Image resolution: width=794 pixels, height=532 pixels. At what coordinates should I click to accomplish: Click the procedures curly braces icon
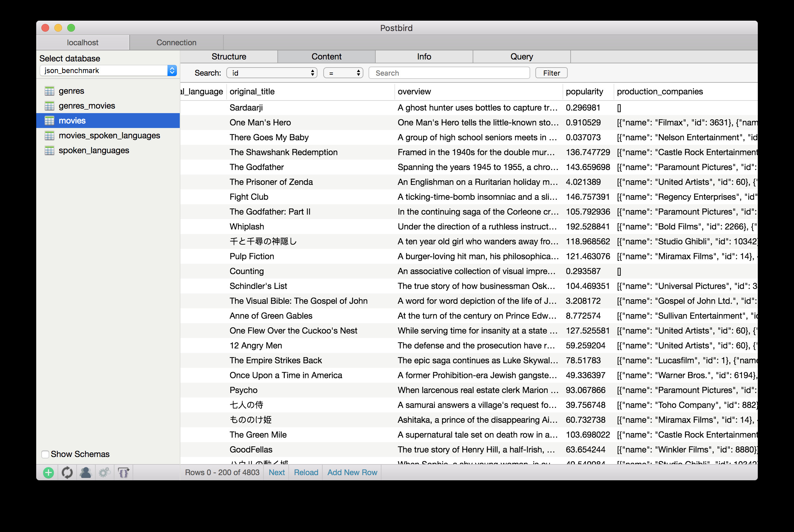point(123,473)
